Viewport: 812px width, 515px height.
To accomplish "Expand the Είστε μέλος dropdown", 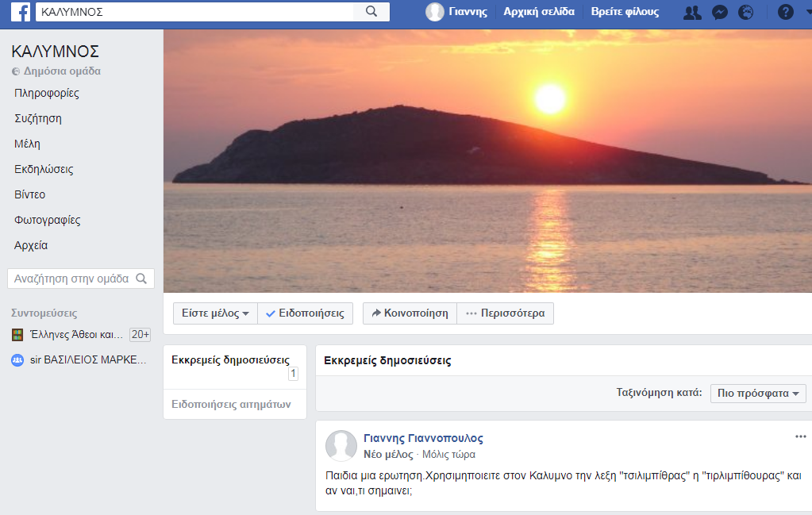I will click(x=215, y=313).
